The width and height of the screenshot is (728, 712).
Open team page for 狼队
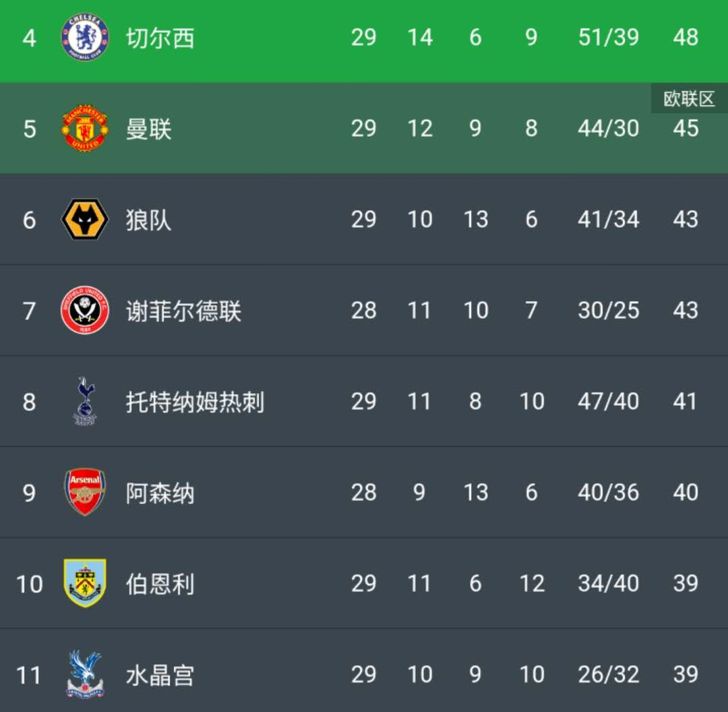(x=148, y=220)
